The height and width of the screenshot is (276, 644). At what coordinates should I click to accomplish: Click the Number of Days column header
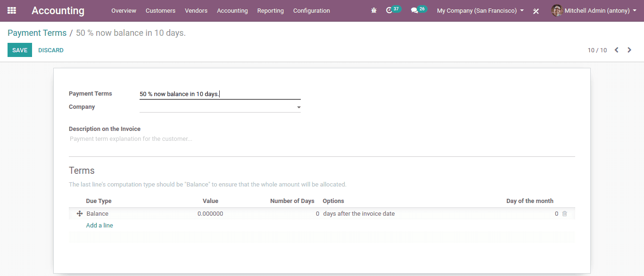coord(292,201)
